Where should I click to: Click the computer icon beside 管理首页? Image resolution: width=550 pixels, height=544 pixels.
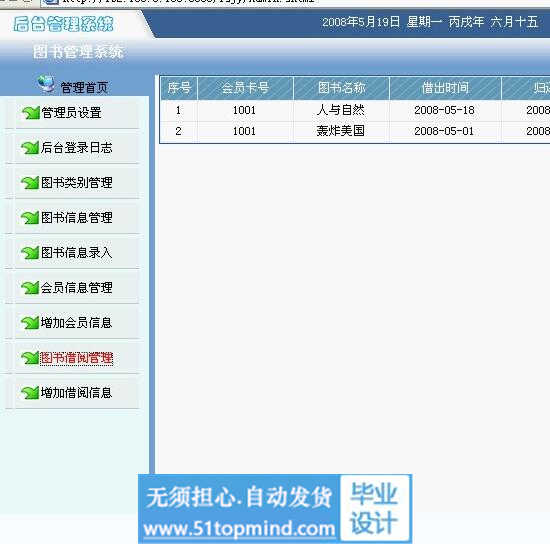[x=46, y=84]
